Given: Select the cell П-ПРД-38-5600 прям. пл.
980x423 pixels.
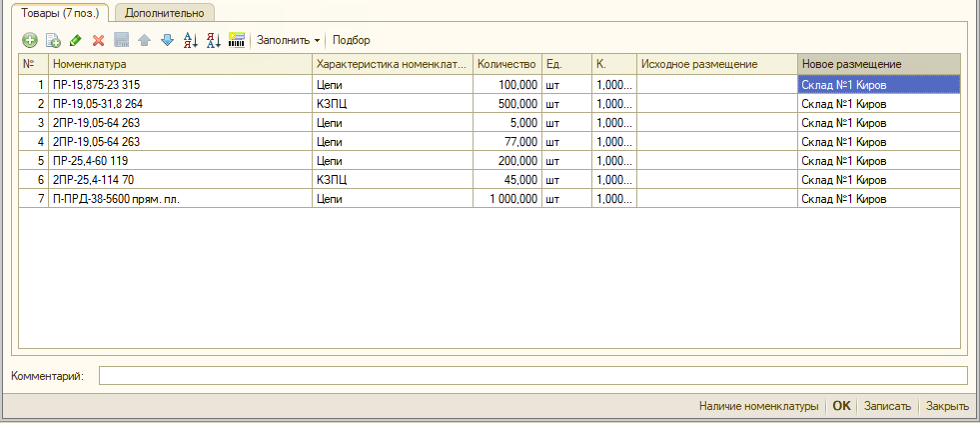Looking at the screenshot, I should [181, 199].
